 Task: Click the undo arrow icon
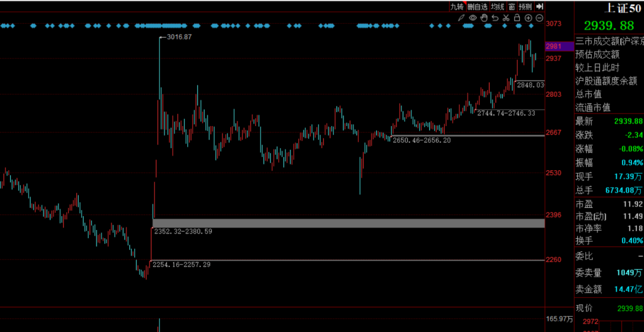click(495, 18)
